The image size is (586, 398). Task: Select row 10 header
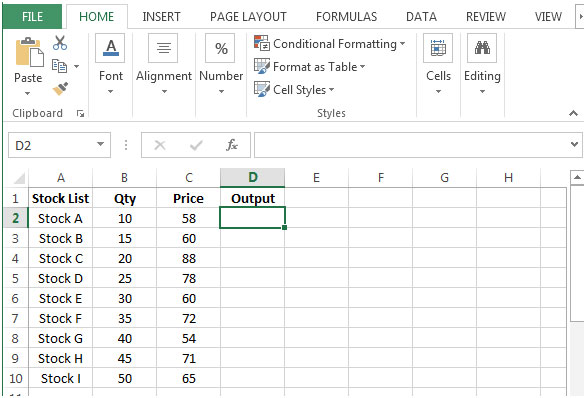[15, 378]
